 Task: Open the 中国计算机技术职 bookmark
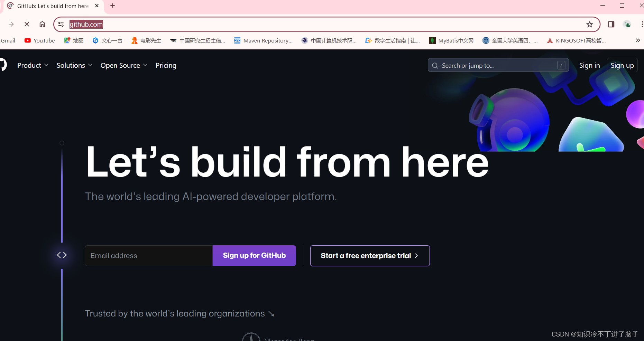tap(329, 40)
